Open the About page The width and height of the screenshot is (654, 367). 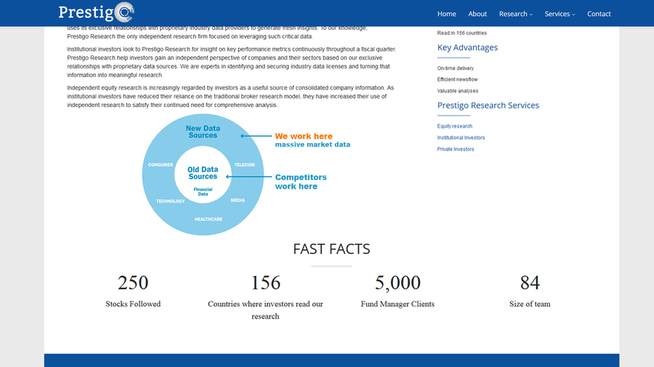point(477,14)
